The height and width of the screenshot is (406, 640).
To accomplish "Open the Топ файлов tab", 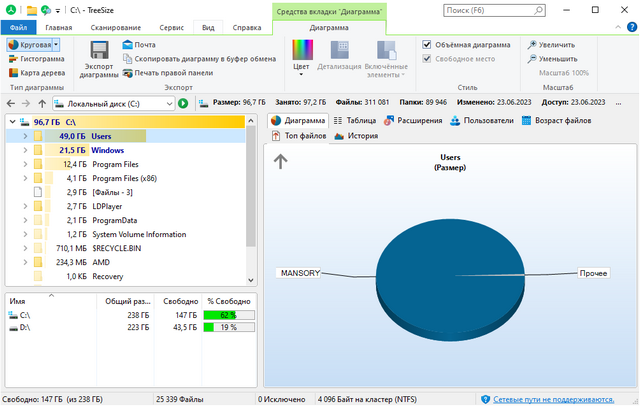I will [299, 135].
